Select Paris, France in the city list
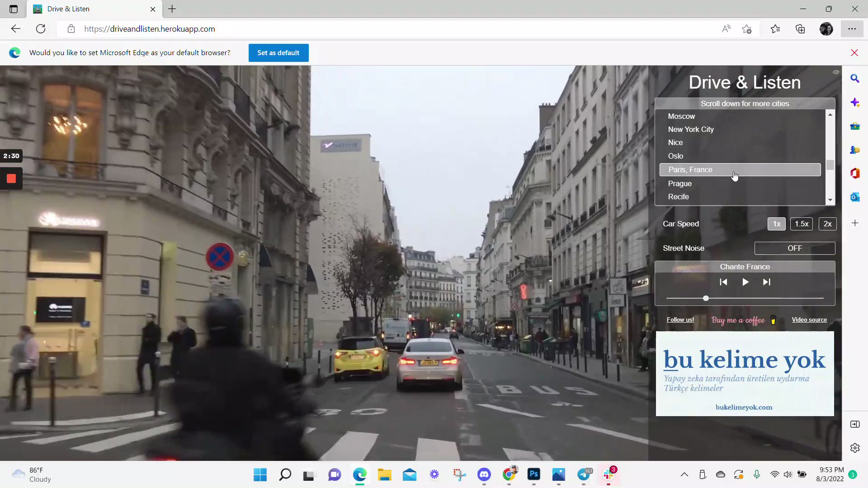The height and width of the screenshot is (488, 868). pos(740,169)
